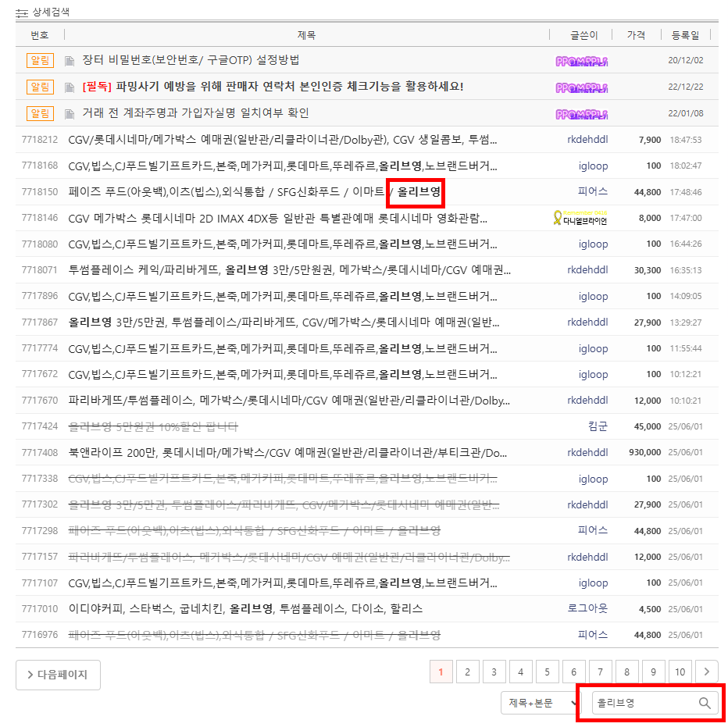The width and height of the screenshot is (728, 727).
Task: Click 알림 badge on 파밍사기 예방 row
Action: click(40, 87)
